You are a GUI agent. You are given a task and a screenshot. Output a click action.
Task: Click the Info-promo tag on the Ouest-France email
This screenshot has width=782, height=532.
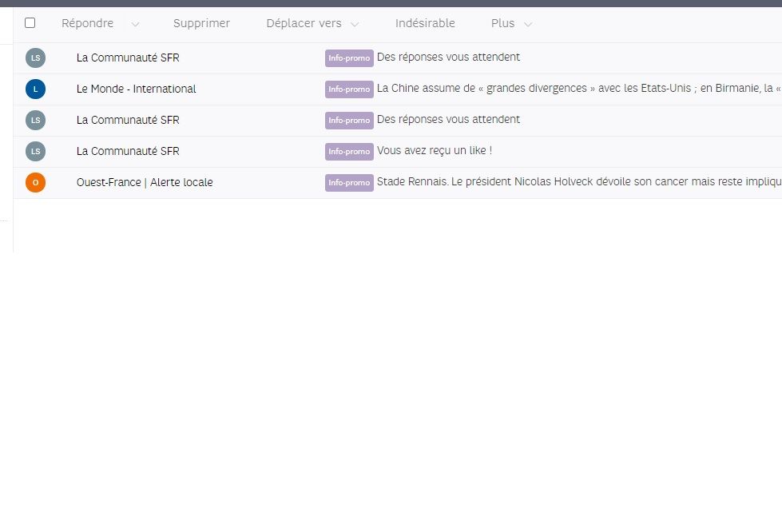pos(349,183)
